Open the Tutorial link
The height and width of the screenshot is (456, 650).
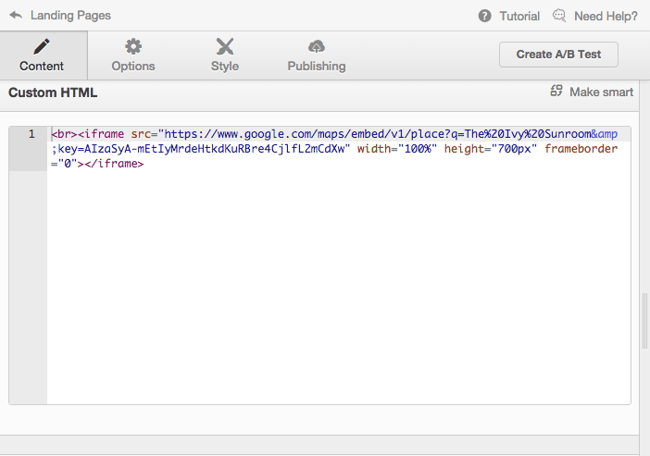point(520,16)
